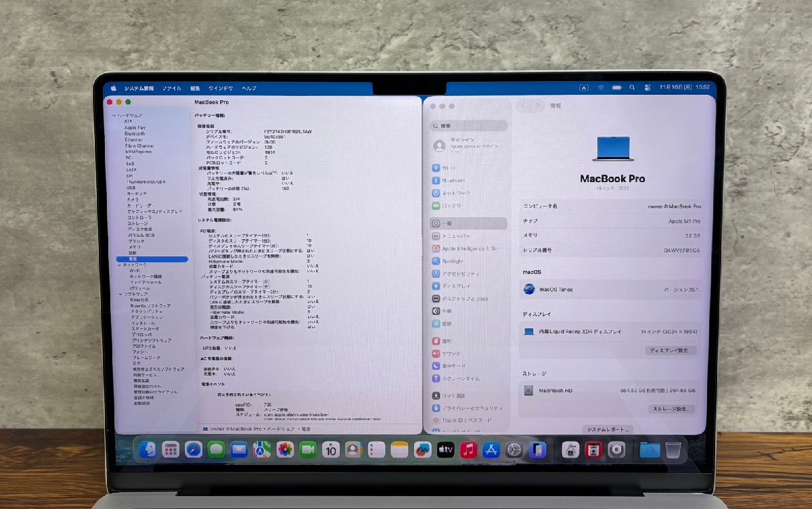The width and height of the screenshot is (812, 509).
Task: Open the Apple TV app in the Dock
Action: tap(445, 449)
